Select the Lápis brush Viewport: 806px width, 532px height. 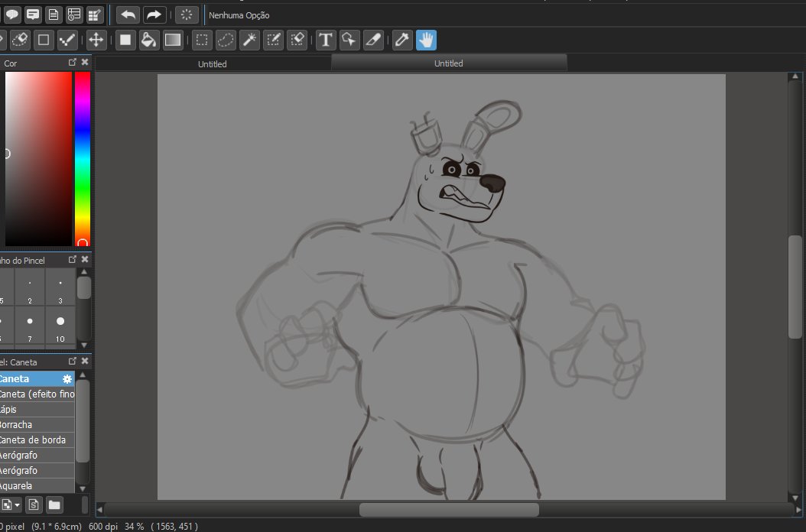click(x=37, y=410)
